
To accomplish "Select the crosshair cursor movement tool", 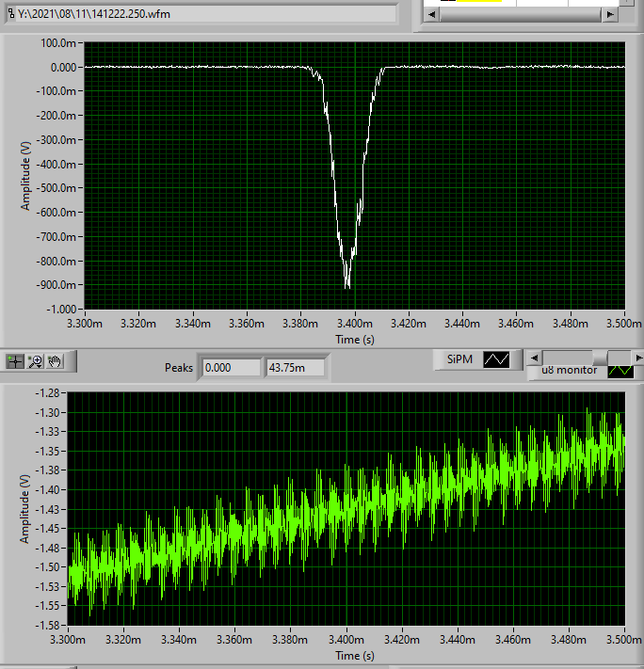I will pos(16,361).
